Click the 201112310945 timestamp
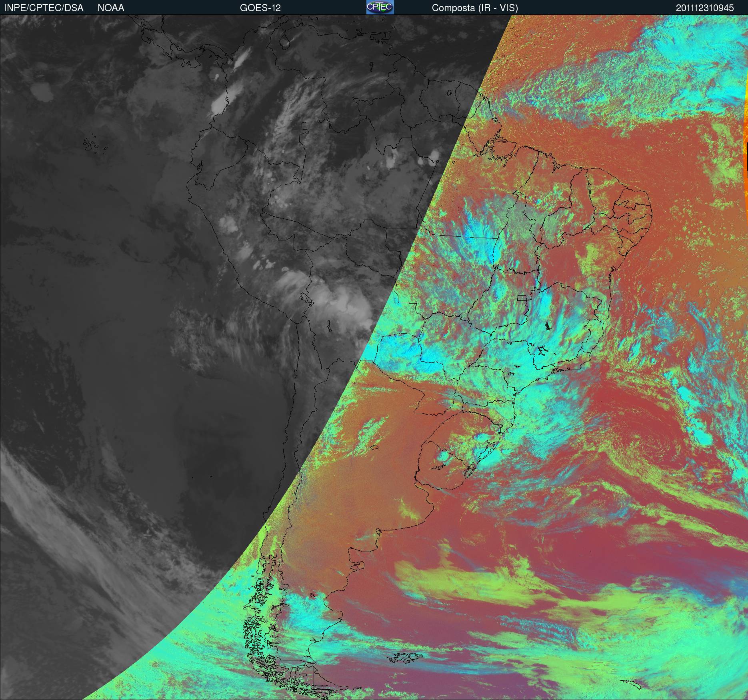 [x=705, y=8]
